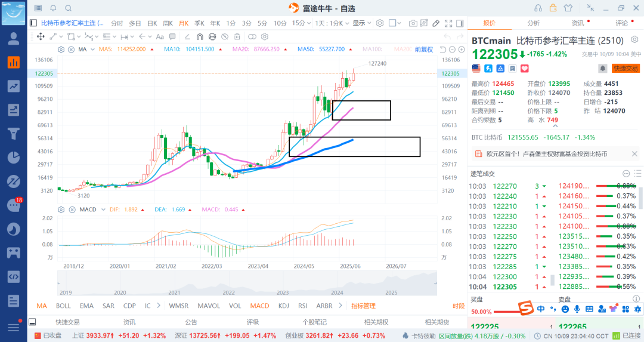Zoom out chart with minus circle
The image size is (644, 342).
coord(452,50)
